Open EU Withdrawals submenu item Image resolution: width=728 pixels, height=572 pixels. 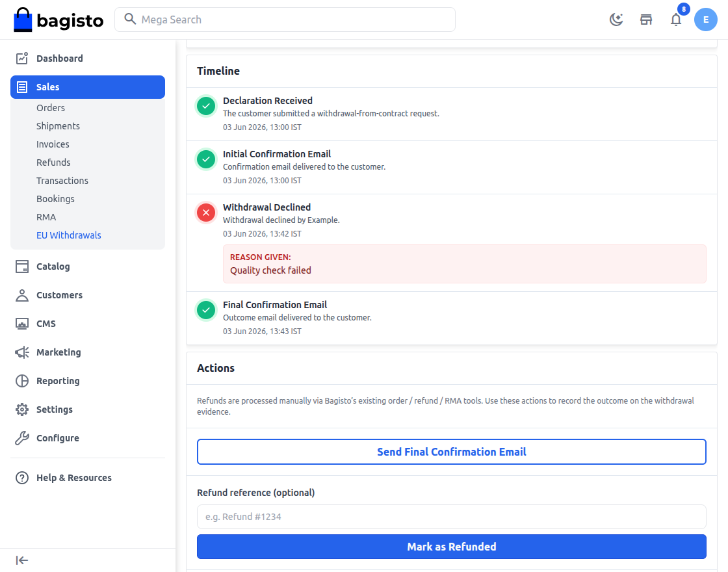[x=69, y=235]
